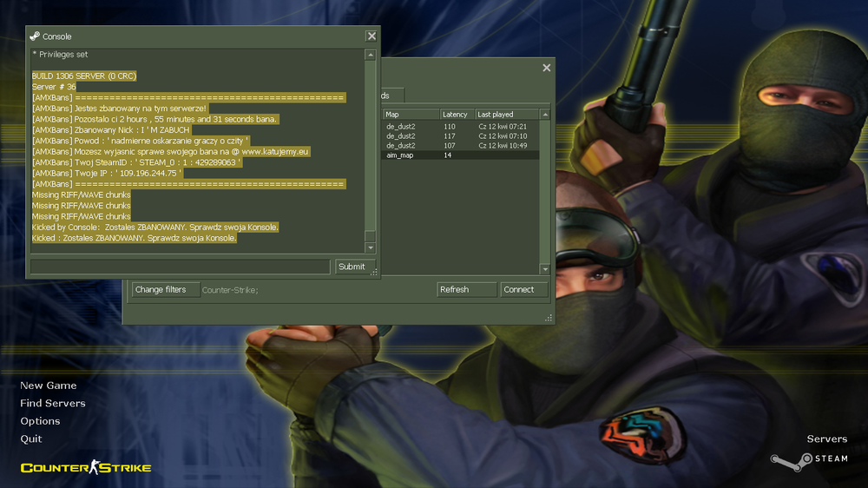
Task: Click the Console resize grip
Action: tap(374, 272)
